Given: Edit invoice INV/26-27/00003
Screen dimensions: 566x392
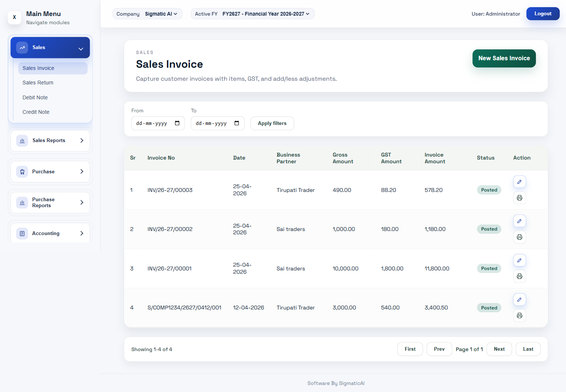Looking at the screenshot, I should coord(519,182).
